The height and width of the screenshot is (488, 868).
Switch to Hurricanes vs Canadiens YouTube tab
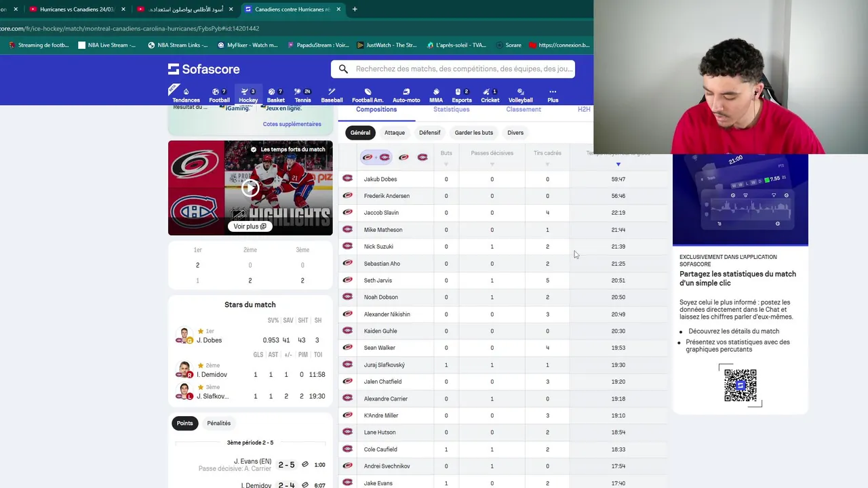click(x=77, y=9)
